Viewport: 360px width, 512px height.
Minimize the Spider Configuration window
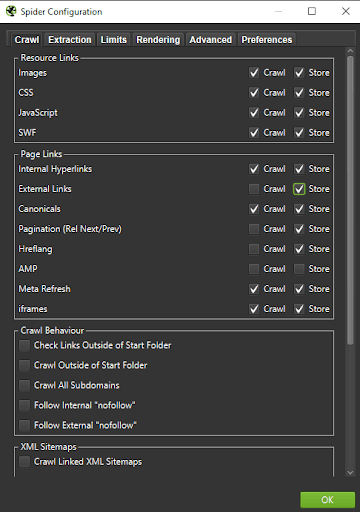(278, 11)
